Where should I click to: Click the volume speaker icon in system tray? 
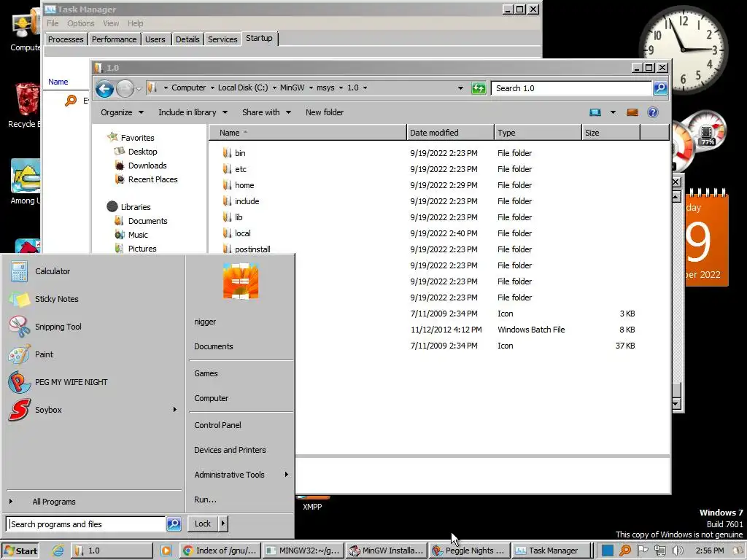click(x=677, y=551)
